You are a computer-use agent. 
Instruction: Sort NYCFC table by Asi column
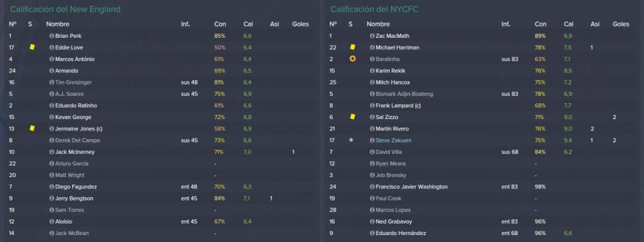pyautogui.click(x=595, y=25)
